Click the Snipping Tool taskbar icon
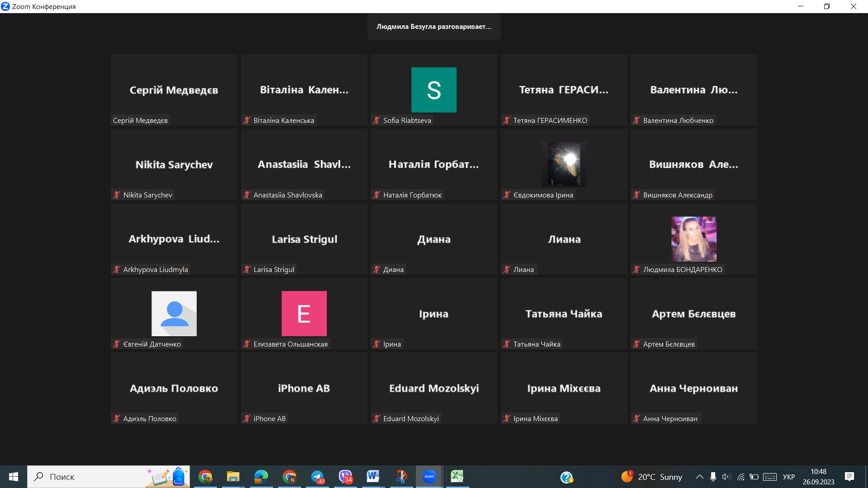This screenshot has width=868, height=488. (401, 477)
